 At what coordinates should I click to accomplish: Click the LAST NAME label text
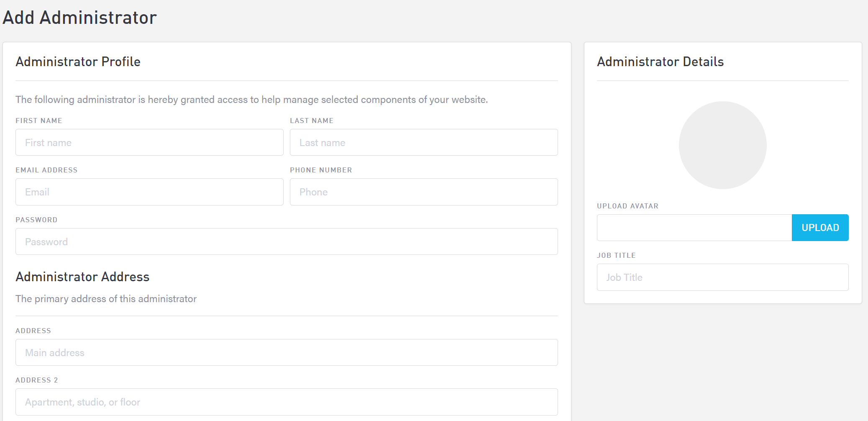pyautogui.click(x=312, y=121)
